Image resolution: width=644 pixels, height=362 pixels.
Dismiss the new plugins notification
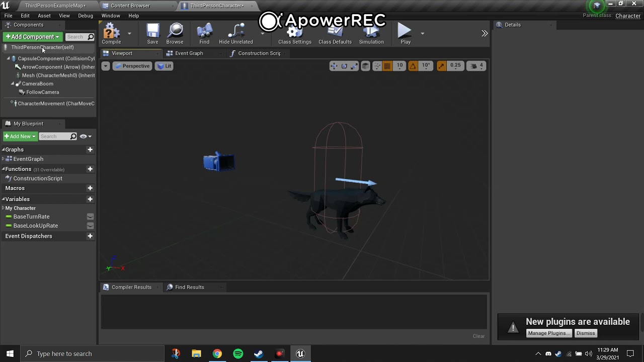tap(586, 333)
